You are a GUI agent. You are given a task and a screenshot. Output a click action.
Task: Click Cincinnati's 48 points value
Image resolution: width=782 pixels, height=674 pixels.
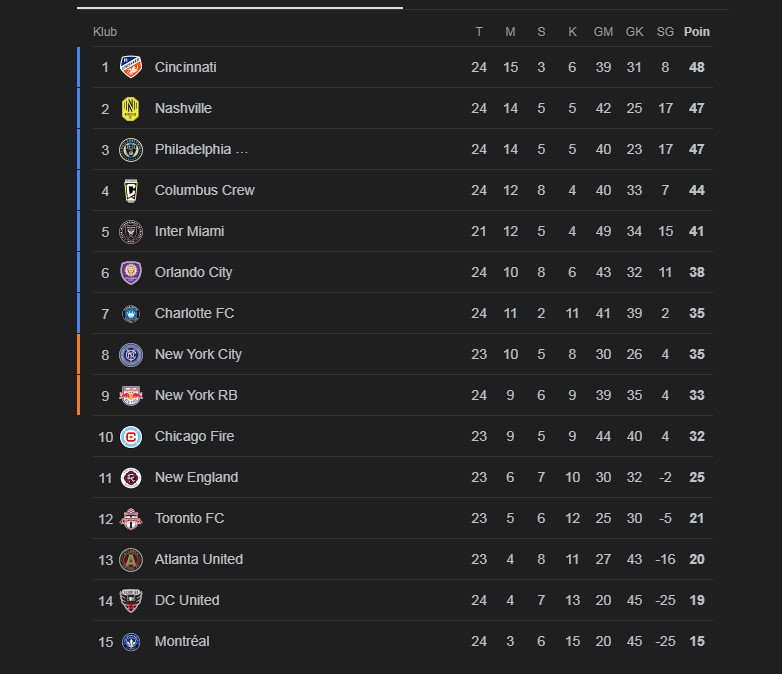click(696, 67)
